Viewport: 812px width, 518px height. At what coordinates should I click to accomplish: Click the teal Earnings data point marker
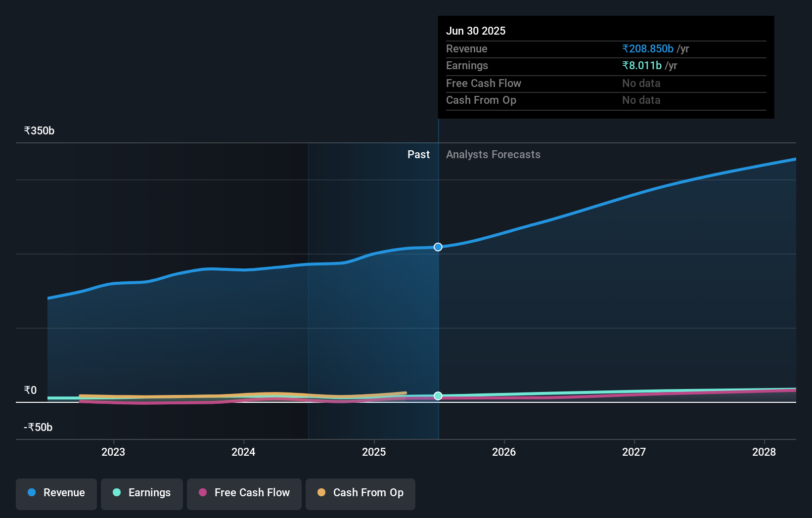coord(438,396)
